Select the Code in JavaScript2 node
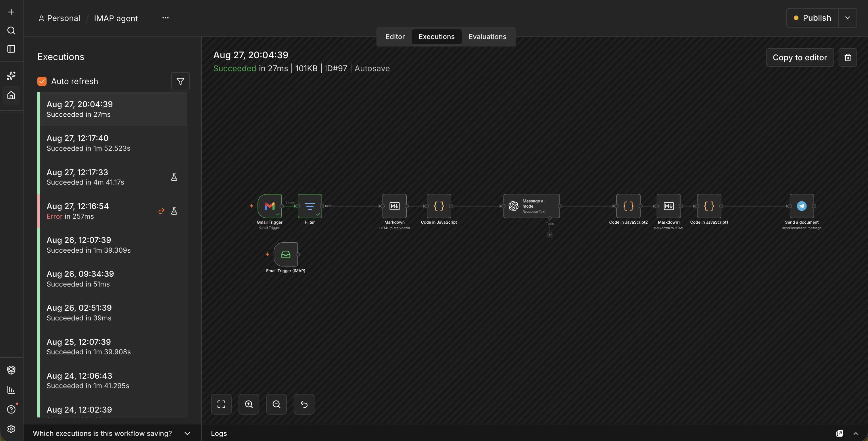868x441 pixels. point(628,206)
